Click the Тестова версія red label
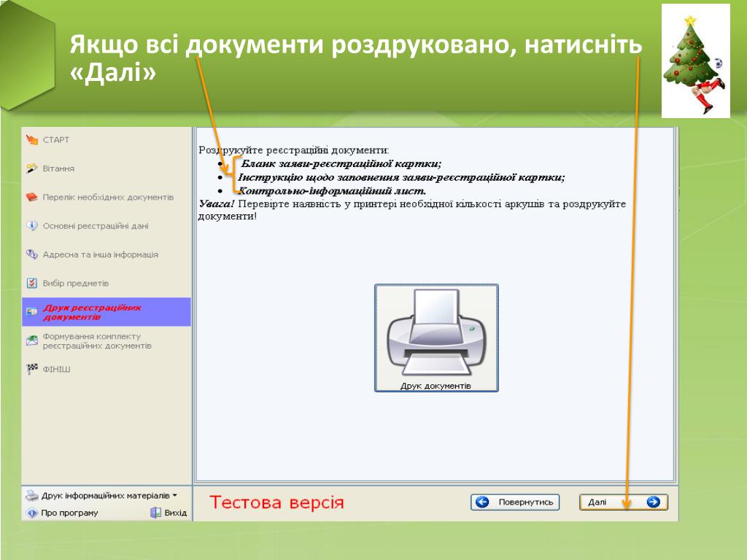 coord(276,502)
